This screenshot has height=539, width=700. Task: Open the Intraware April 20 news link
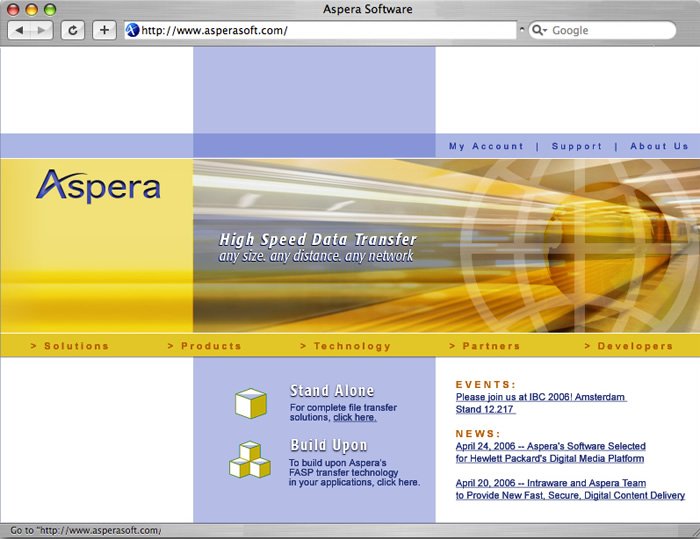click(570, 489)
